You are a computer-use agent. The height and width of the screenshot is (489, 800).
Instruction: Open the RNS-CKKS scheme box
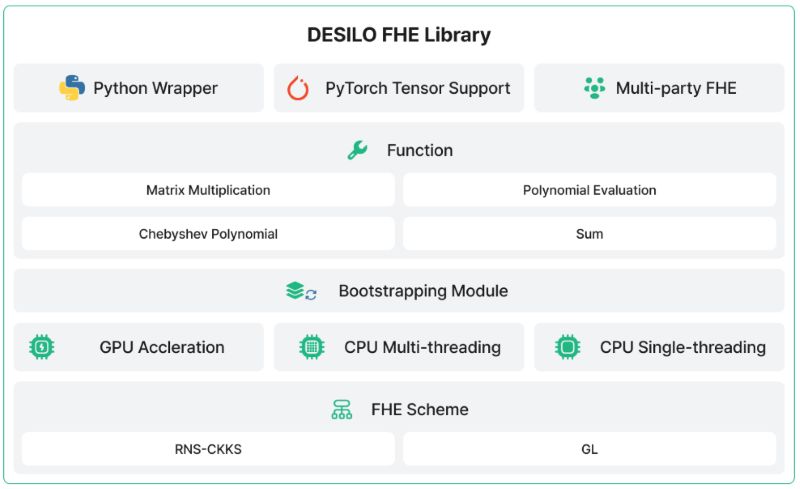point(208,449)
